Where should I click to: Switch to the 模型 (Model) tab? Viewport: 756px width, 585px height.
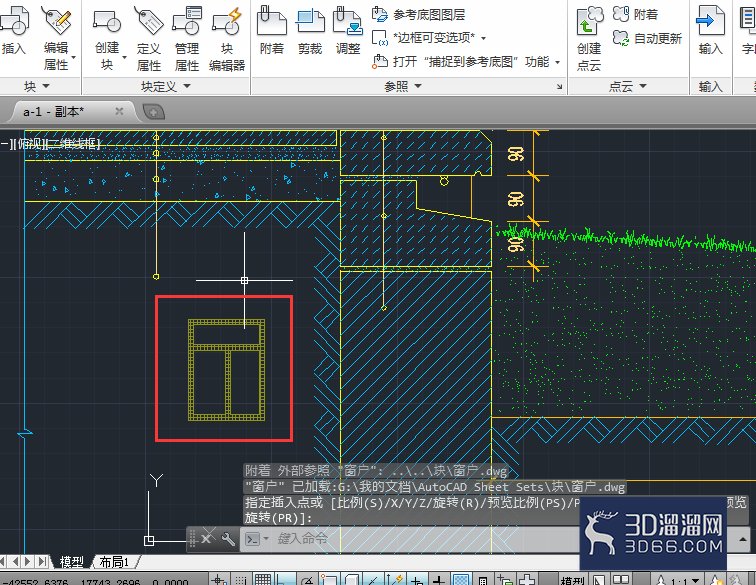(x=71, y=562)
